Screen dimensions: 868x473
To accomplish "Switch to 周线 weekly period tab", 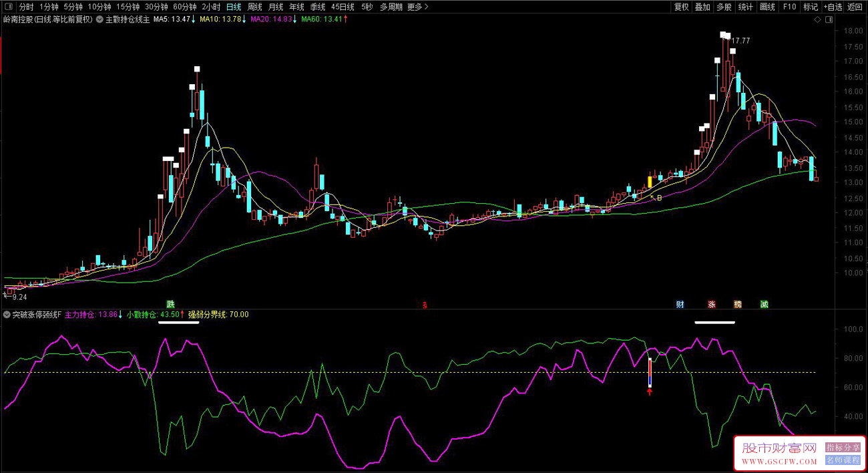I will coord(254,7).
